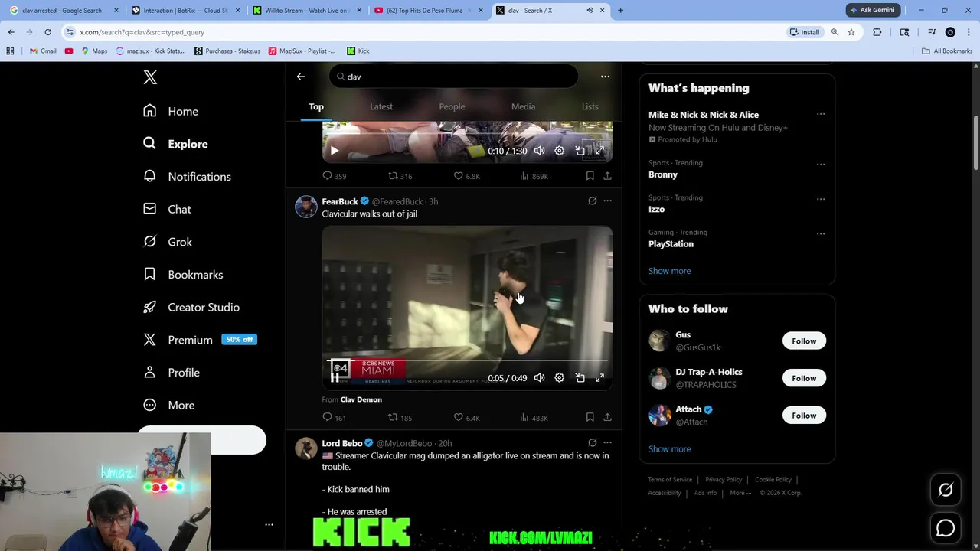980x551 pixels.
Task: Enter fullscreen on the top video
Action: (599, 151)
